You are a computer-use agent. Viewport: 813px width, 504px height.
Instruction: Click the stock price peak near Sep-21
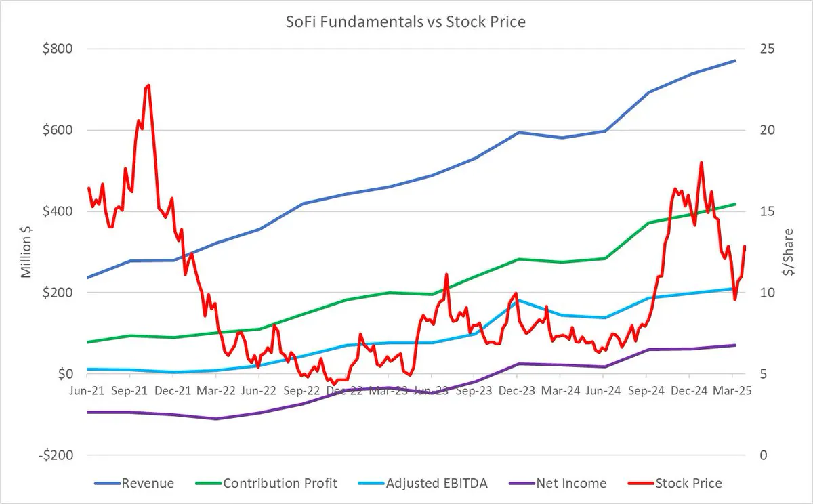tap(147, 86)
